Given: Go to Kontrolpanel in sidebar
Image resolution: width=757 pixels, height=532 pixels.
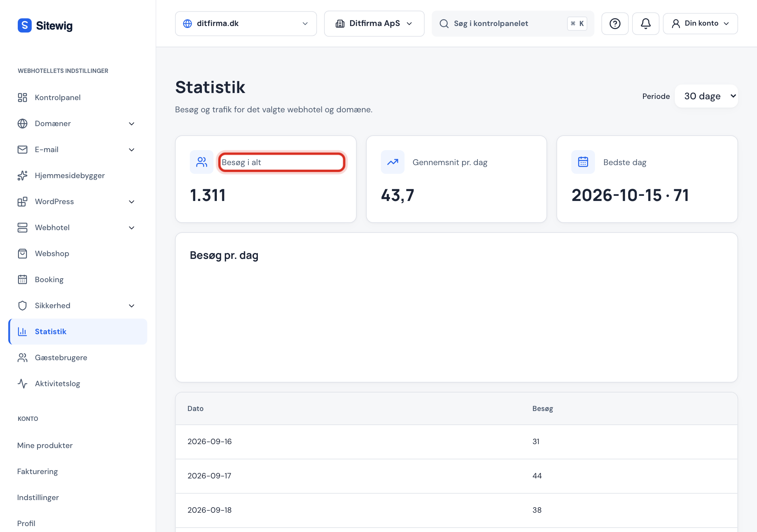Looking at the screenshot, I should point(78,97).
